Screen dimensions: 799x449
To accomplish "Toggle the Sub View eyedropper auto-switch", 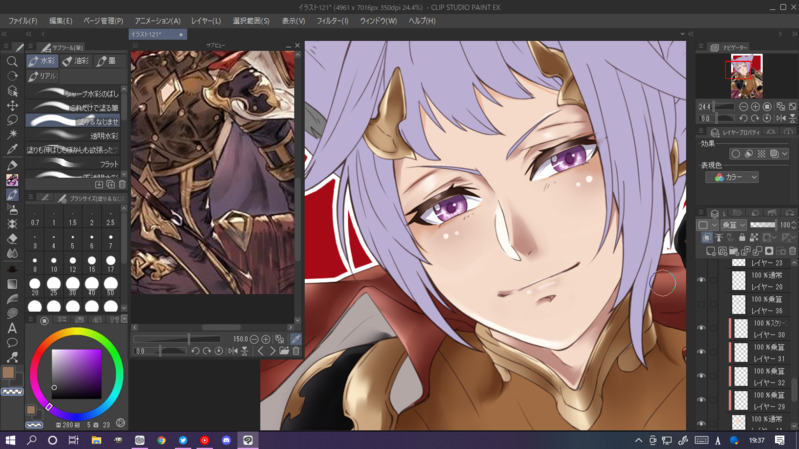I will 296,339.
